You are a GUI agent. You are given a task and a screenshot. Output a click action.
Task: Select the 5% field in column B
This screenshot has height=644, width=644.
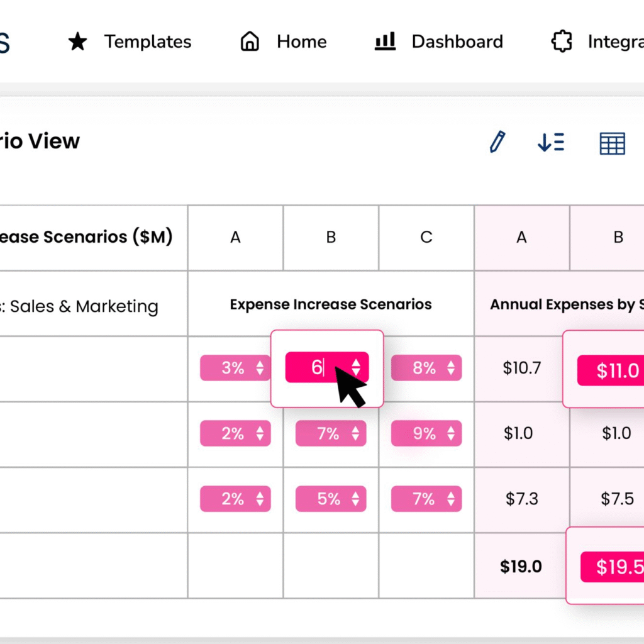(331, 499)
